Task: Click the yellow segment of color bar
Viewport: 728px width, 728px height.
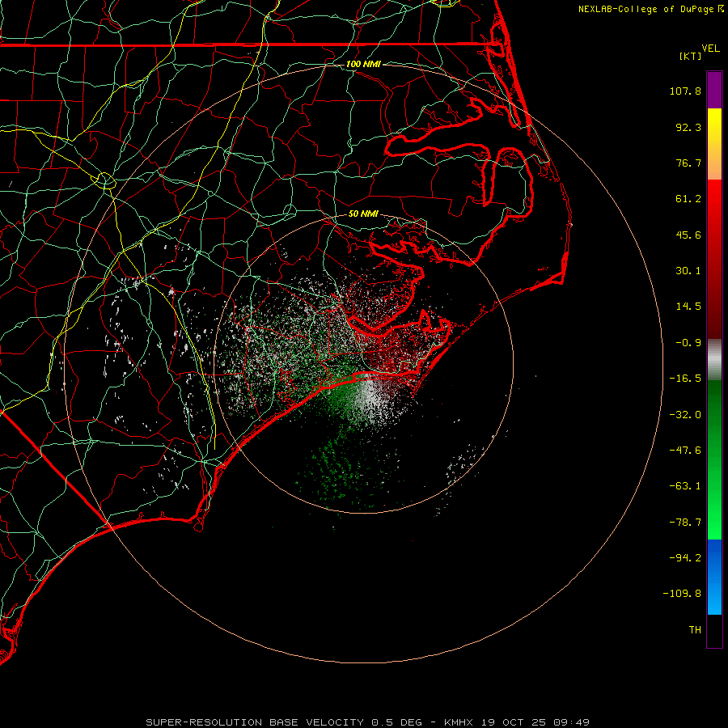Action: coord(714,144)
